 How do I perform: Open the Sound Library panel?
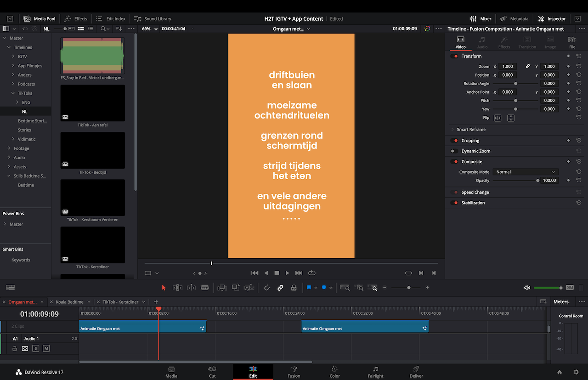153,19
